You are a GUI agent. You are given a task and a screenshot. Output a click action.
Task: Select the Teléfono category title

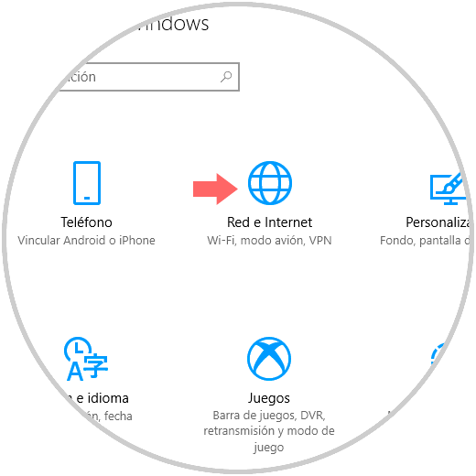(x=86, y=222)
